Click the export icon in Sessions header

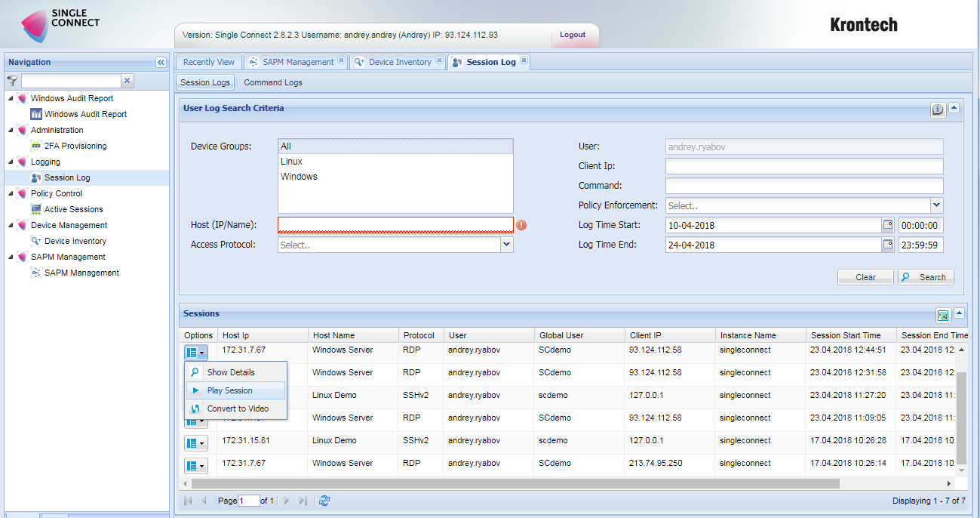(942, 315)
